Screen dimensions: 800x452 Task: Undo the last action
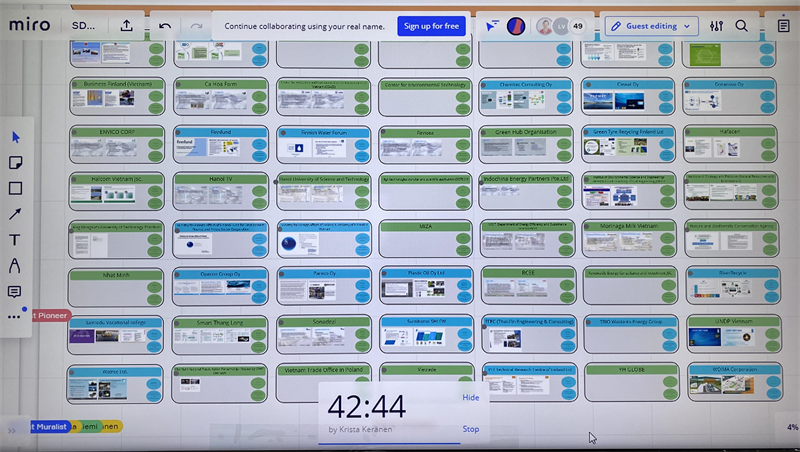tap(165, 26)
